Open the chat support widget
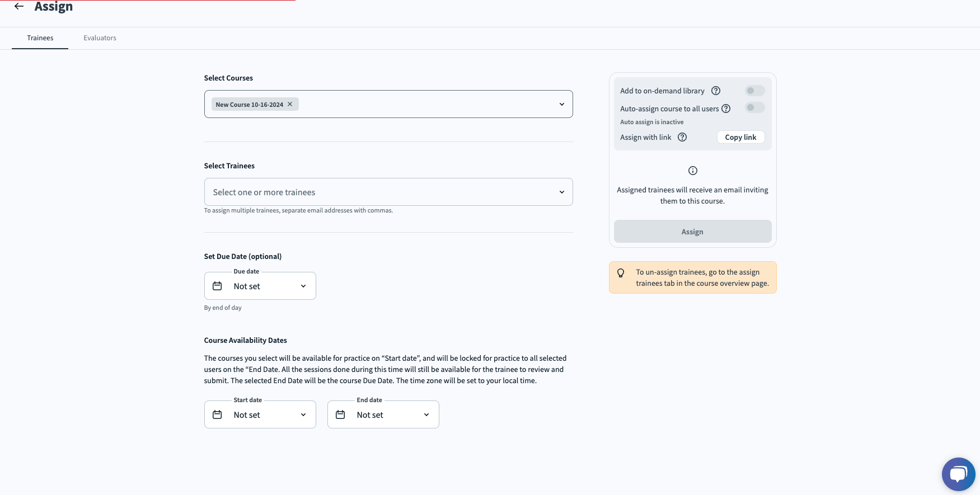The height and width of the screenshot is (495, 980). (x=958, y=474)
